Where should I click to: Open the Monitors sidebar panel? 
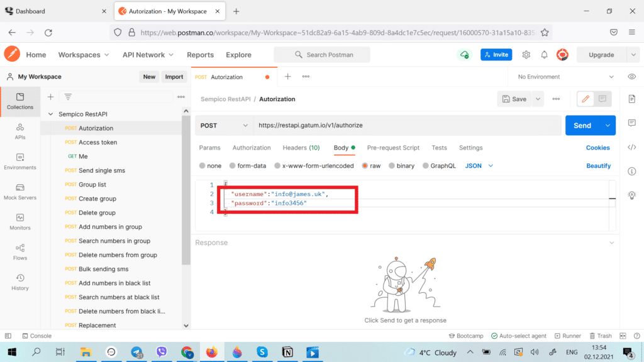[19, 222]
